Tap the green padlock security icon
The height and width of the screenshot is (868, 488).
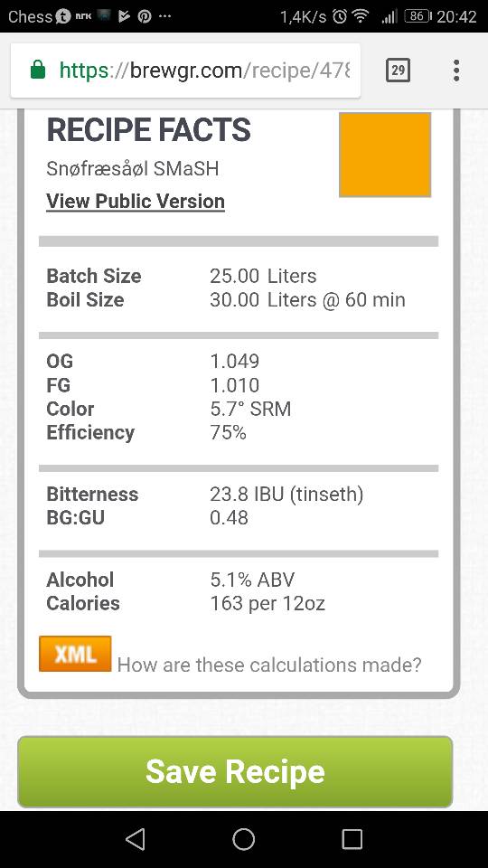tap(38, 71)
